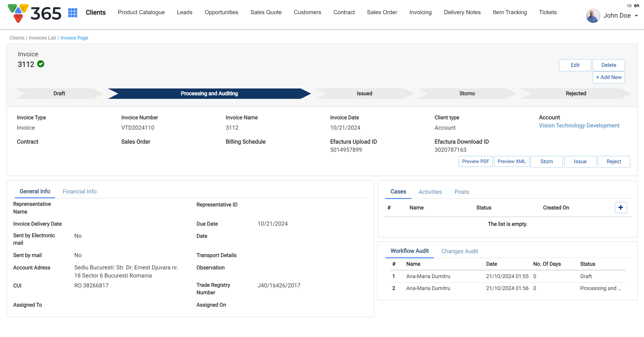The height and width of the screenshot is (337, 644).
Task: Select the Issued workflow stage
Action: [x=364, y=94]
